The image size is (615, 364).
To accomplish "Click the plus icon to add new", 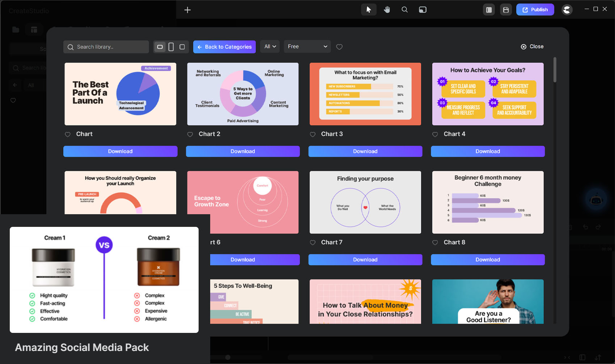I will [x=187, y=10].
